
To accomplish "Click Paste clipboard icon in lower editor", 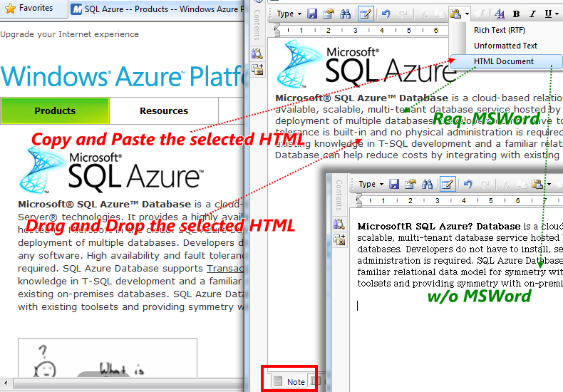I will pyautogui.click(x=537, y=184).
